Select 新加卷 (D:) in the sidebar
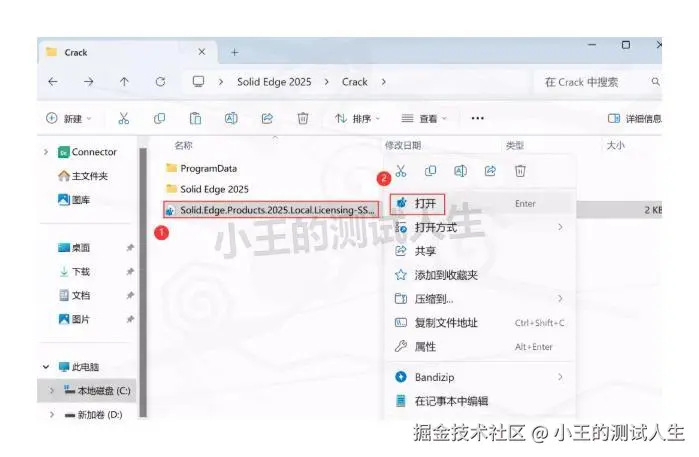This screenshot has height=457, width=699. (x=93, y=415)
